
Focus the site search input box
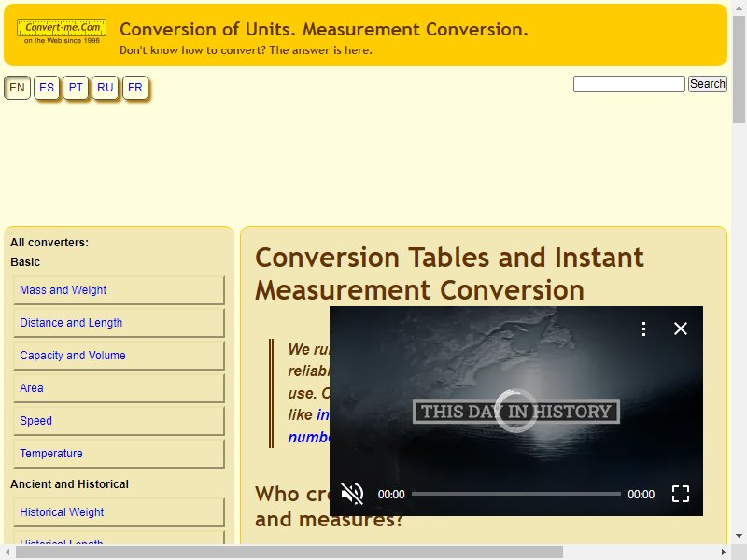(628, 84)
